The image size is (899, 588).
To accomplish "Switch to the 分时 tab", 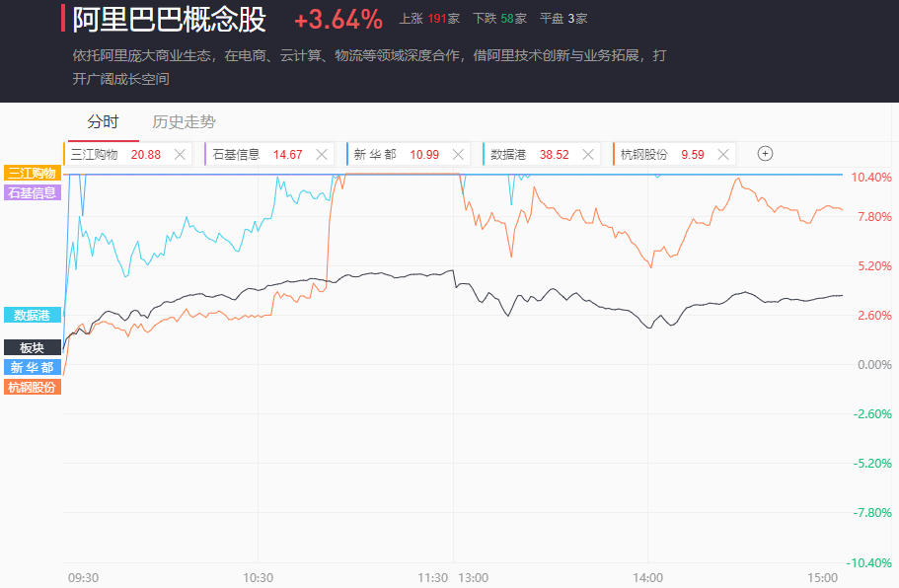I will 103,122.
